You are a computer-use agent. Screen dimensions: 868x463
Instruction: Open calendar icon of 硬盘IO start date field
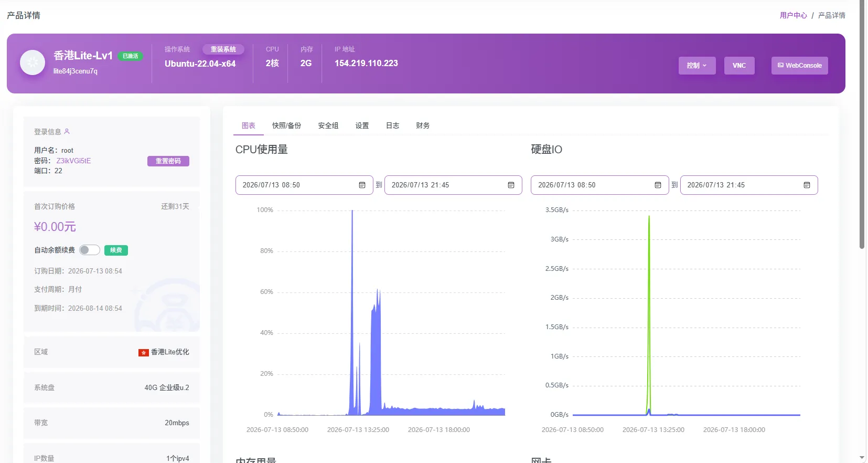coord(658,185)
